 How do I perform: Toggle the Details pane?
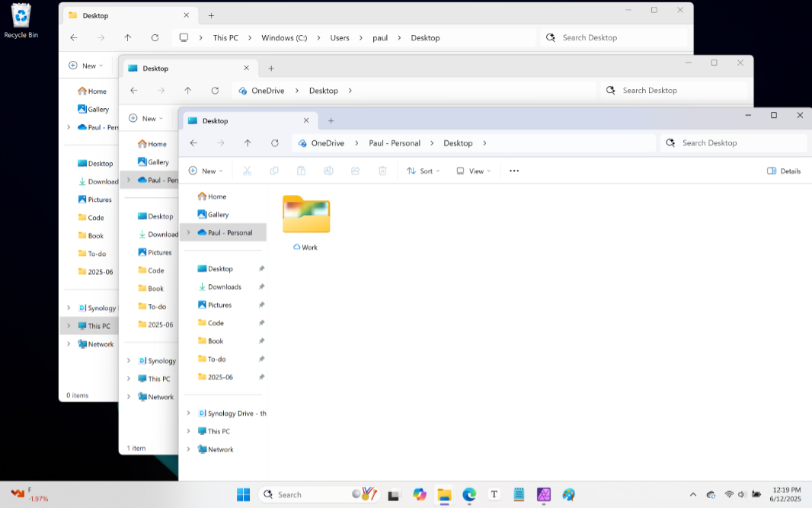pyautogui.click(x=784, y=171)
